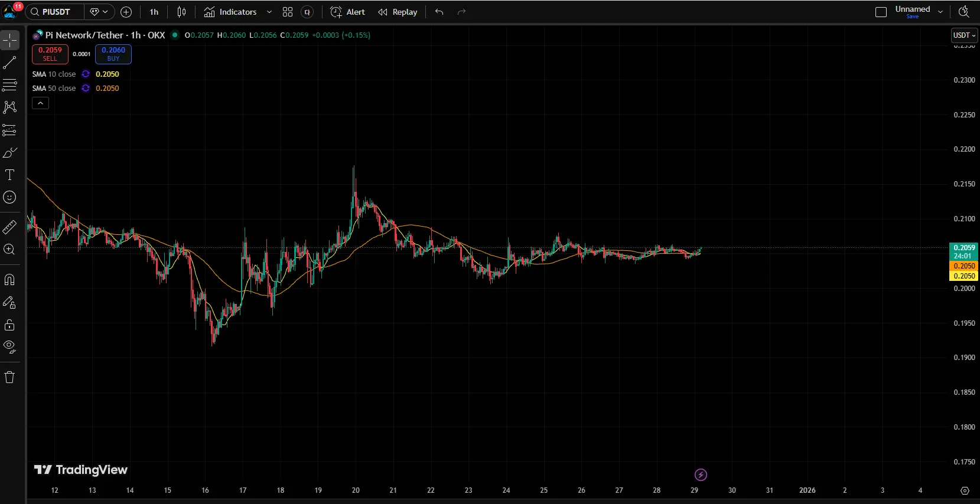The width and height of the screenshot is (980, 504).
Task: Open the forecasting and measurement tools
Action: tap(10, 130)
